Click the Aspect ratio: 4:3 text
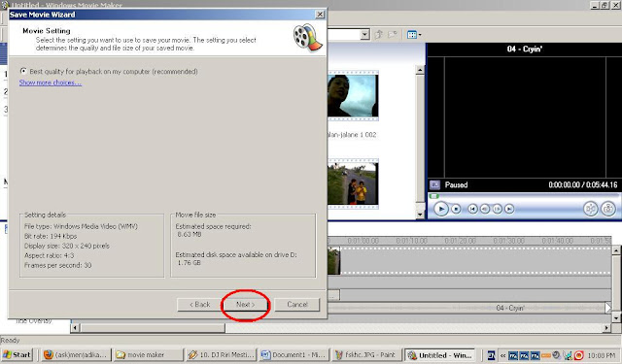 (50, 255)
